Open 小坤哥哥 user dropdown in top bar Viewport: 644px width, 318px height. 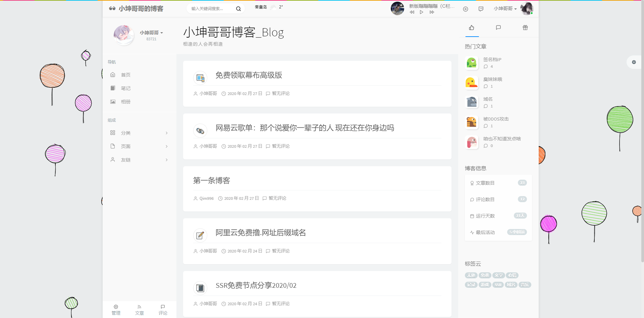click(x=505, y=9)
